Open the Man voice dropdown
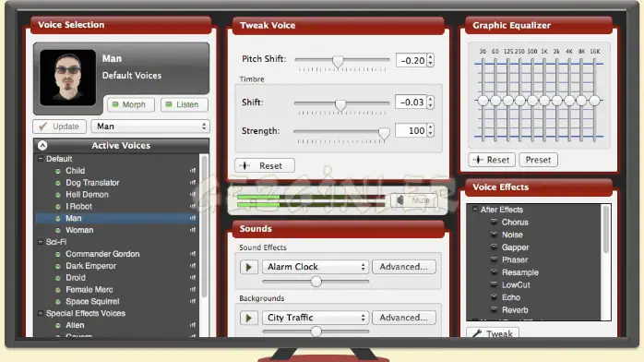644x362 pixels. [150, 127]
